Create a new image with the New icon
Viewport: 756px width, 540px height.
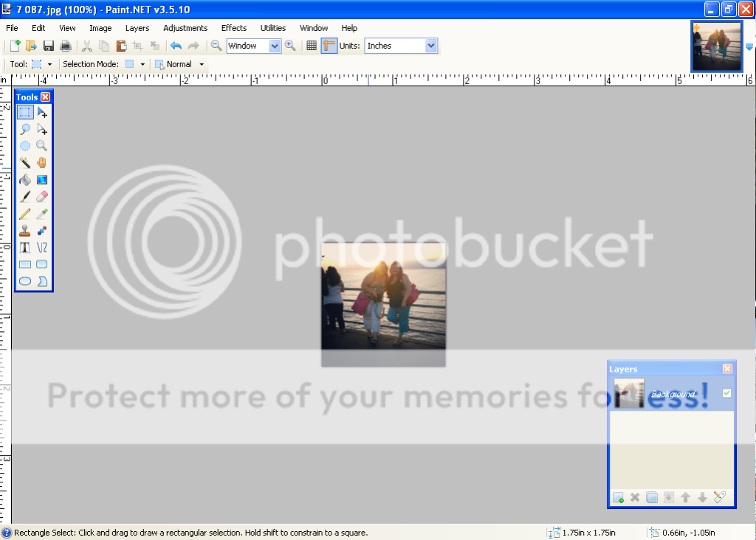point(15,46)
